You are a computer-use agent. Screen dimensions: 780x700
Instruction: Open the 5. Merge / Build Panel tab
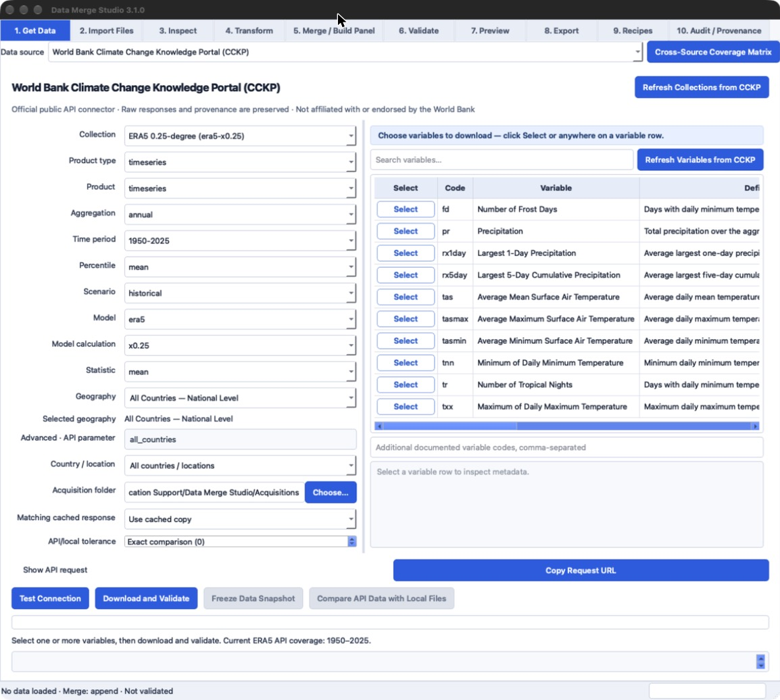click(x=334, y=31)
